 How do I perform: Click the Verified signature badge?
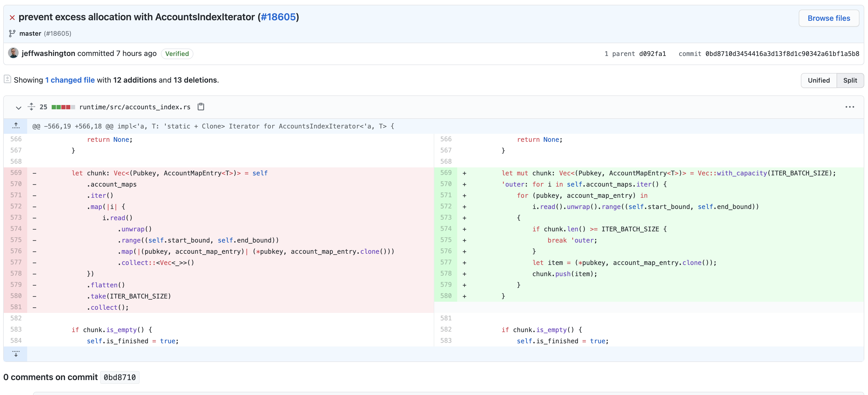tap(177, 54)
